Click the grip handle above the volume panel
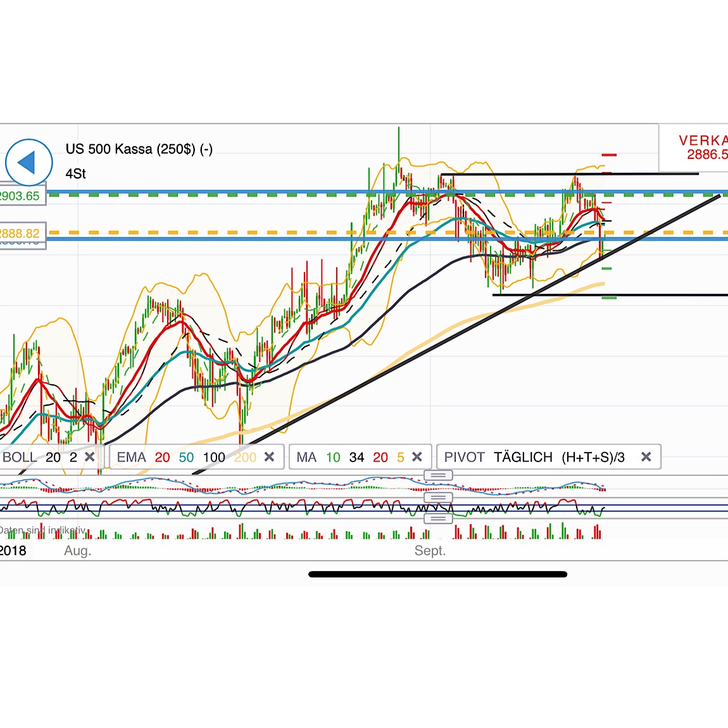Image resolution: width=728 pixels, height=728 pixels. pos(438,518)
